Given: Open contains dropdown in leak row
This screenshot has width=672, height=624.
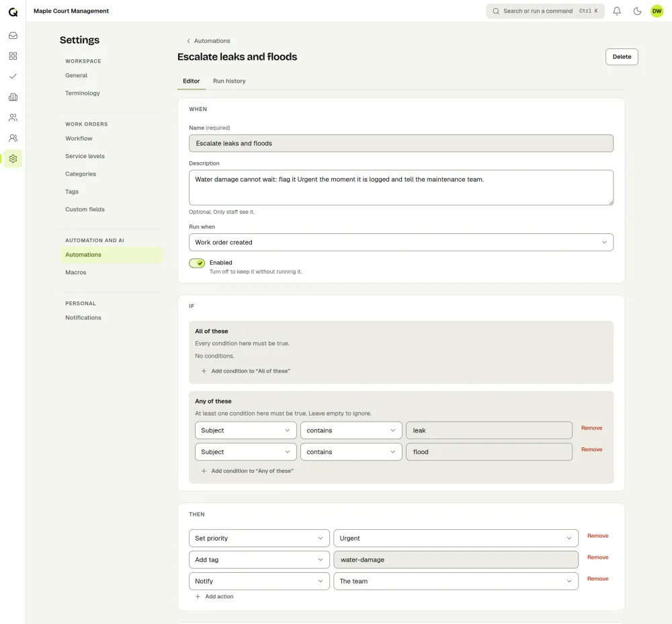Looking at the screenshot, I should point(351,430).
